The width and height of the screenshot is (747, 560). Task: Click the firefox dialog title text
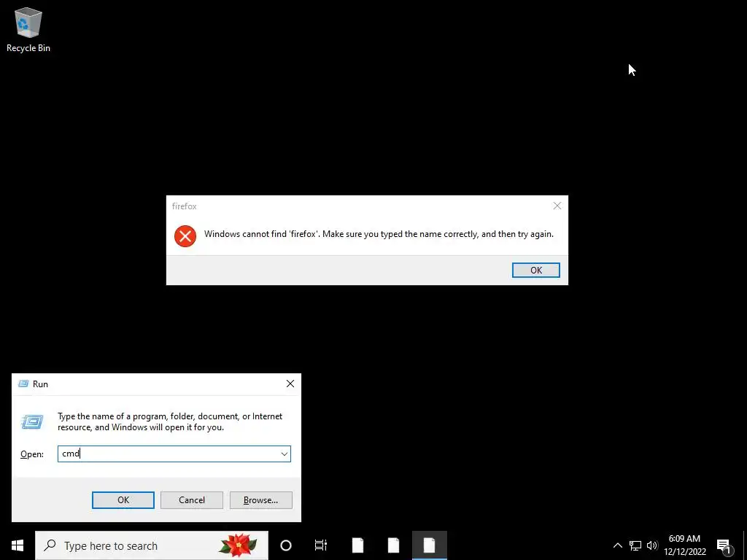(x=185, y=206)
